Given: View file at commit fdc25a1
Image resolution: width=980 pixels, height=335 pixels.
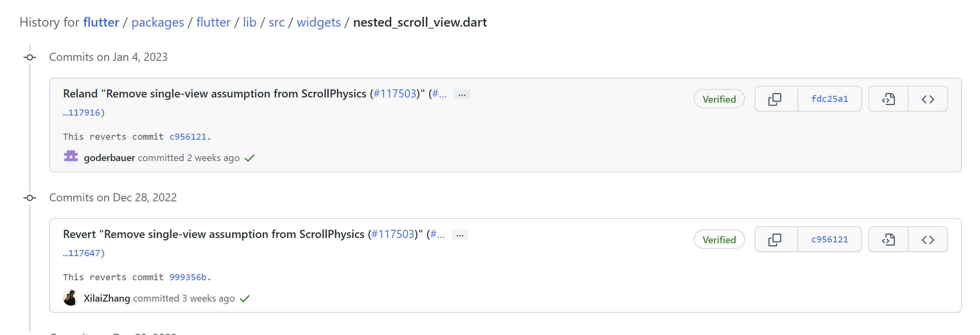Looking at the screenshot, I should point(888,99).
